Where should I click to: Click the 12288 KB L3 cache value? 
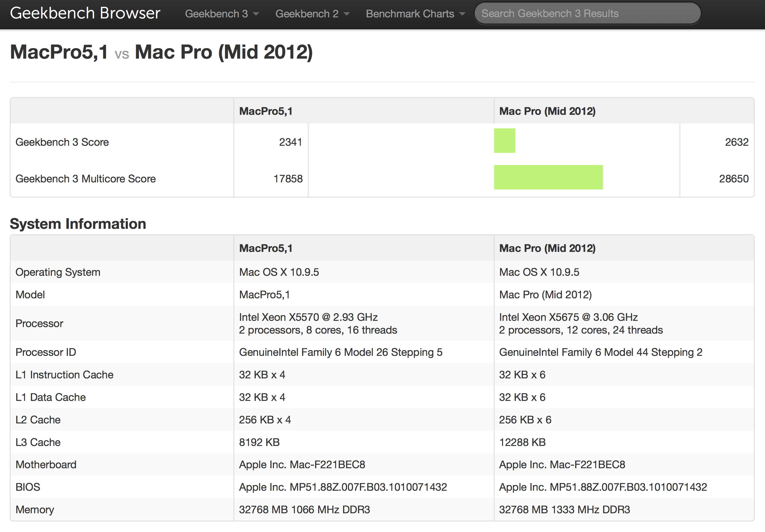point(522,442)
